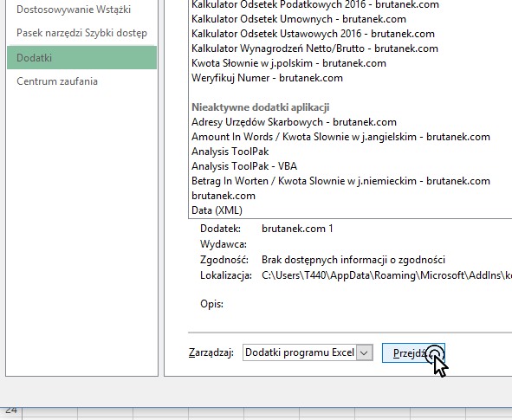Select the Data (XML) row
This screenshot has width=512, height=420.
tap(217, 210)
